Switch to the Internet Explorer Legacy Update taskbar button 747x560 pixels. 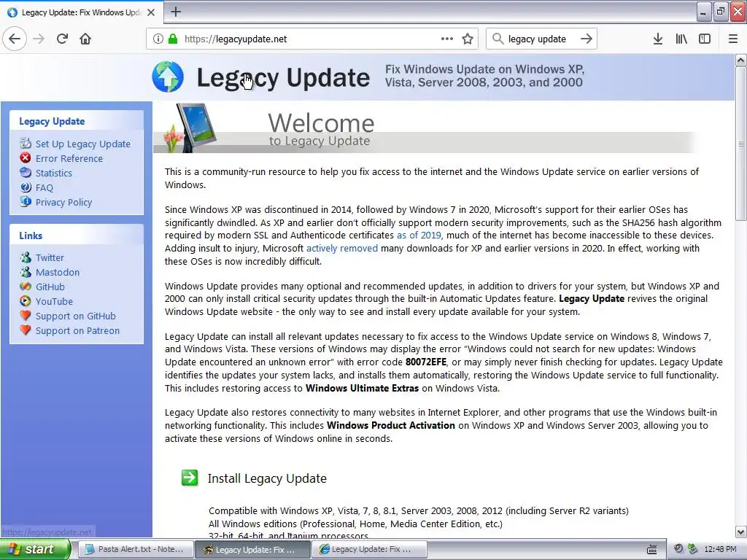[369, 549]
